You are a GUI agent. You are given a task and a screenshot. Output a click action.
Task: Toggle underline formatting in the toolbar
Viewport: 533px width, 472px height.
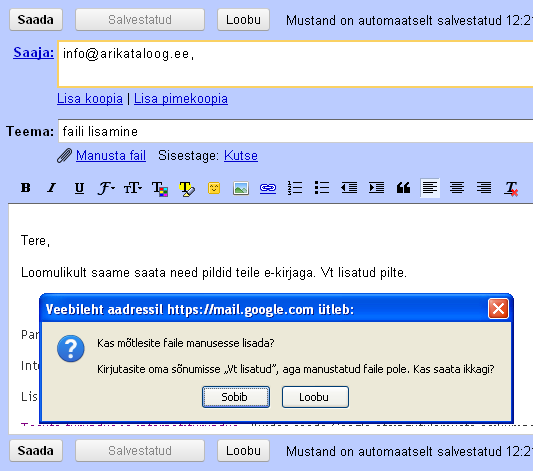(79, 188)
